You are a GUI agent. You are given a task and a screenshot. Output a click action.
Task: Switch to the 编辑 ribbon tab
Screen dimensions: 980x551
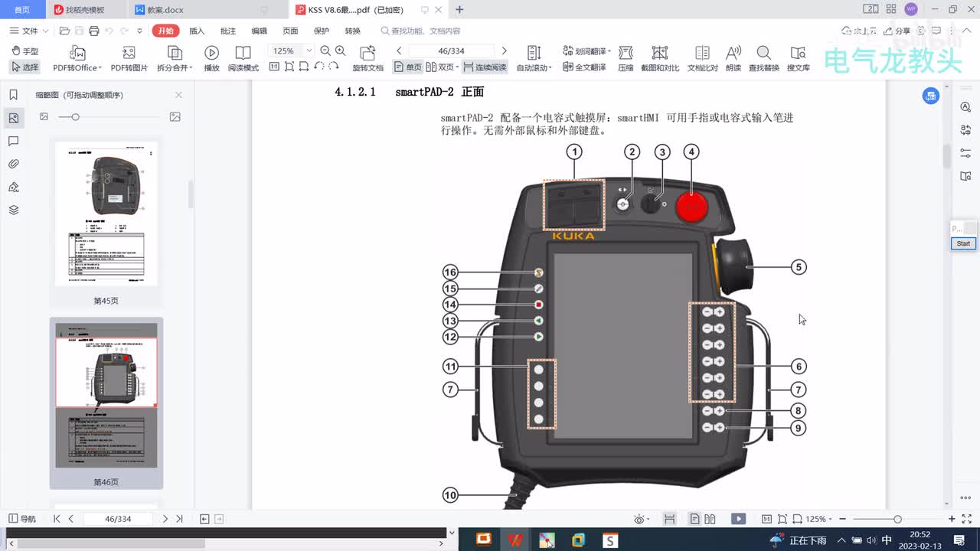(x=260, y=31)
